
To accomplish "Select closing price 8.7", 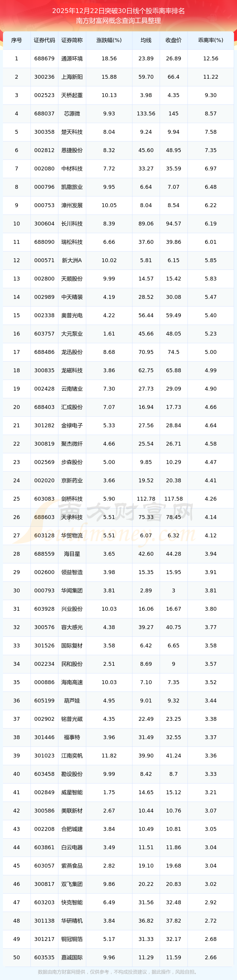I will (173, 774).
